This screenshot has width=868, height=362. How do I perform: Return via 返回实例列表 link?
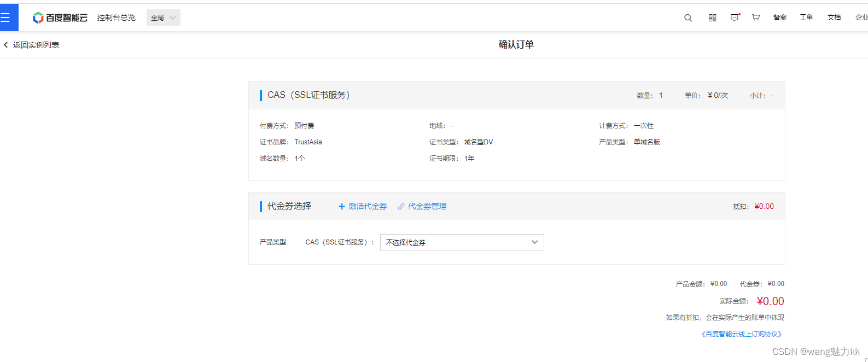(x=36, y=45)
